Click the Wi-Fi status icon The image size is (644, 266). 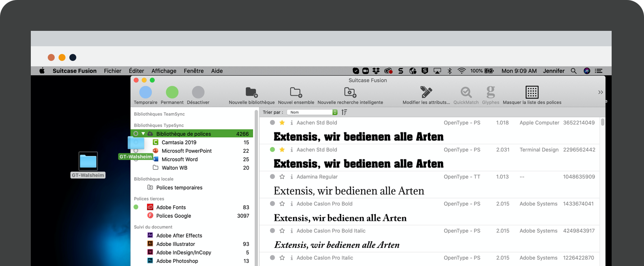click(x=461, y=71)
